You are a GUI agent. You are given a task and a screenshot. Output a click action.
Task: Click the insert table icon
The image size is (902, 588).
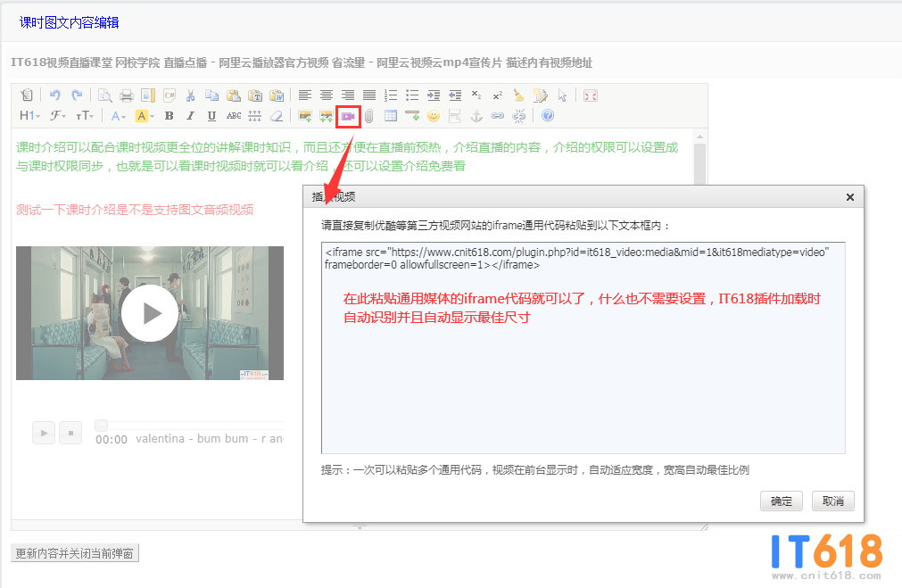391,116
